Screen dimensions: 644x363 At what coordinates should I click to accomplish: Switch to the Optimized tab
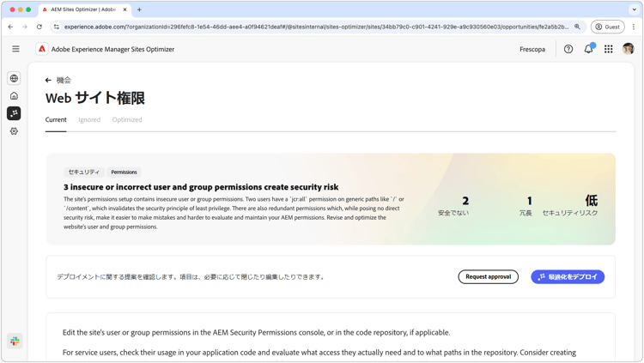(127, 119)
